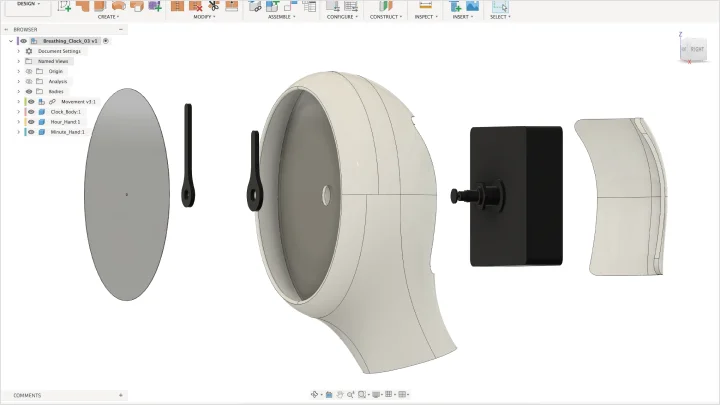The width and height of the screenshot is (720, 405).
Task: Open the INSPECT menu
Action: click(426, 17)
